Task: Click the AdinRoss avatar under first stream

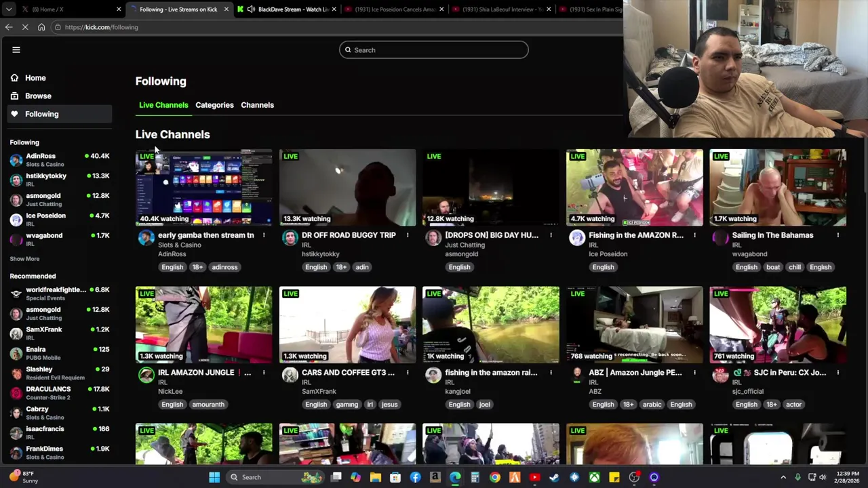Action: click(146, 237)
